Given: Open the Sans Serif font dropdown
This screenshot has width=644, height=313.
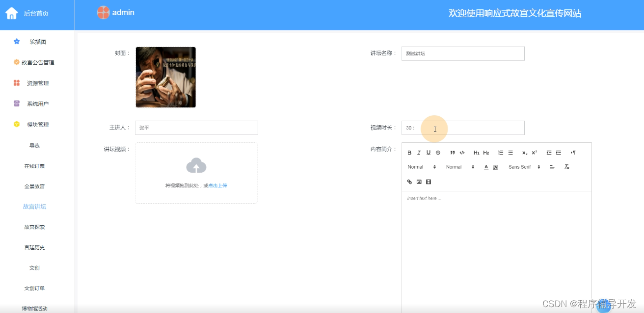Looking at the screenshot, I should [524, 167].
